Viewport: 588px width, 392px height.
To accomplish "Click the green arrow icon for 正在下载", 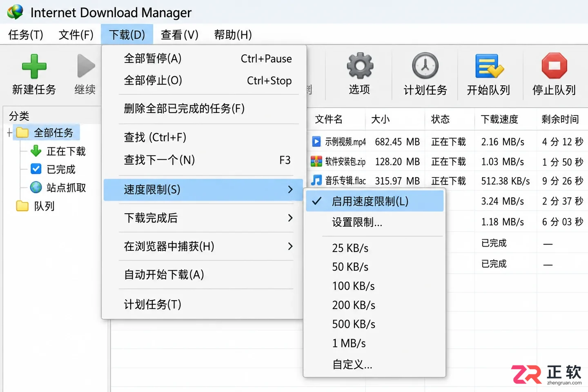I will [x=36, y=151].
